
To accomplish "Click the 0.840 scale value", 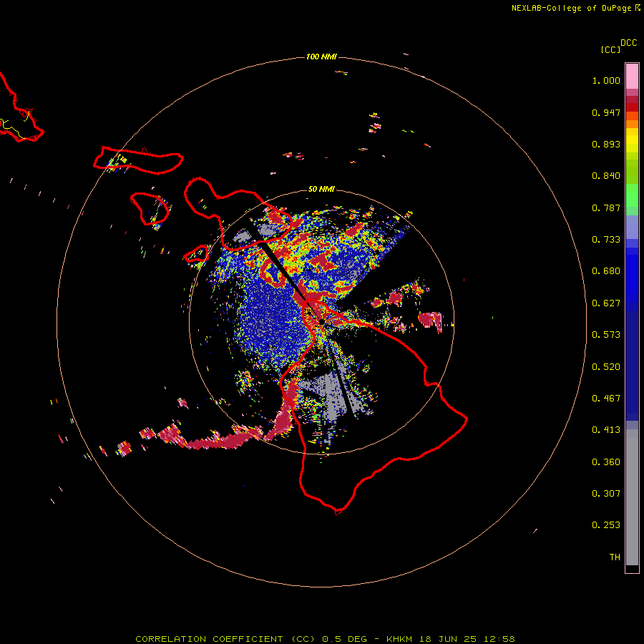I will (606, 176).
